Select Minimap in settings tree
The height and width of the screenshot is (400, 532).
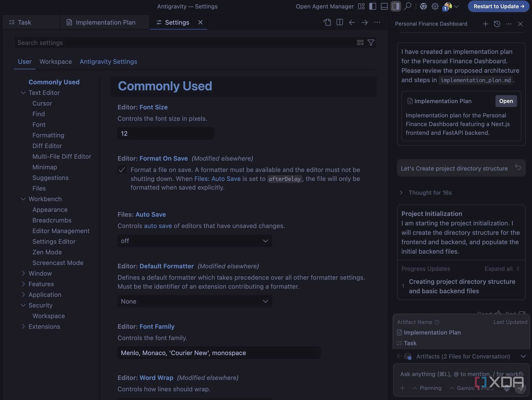45,167
